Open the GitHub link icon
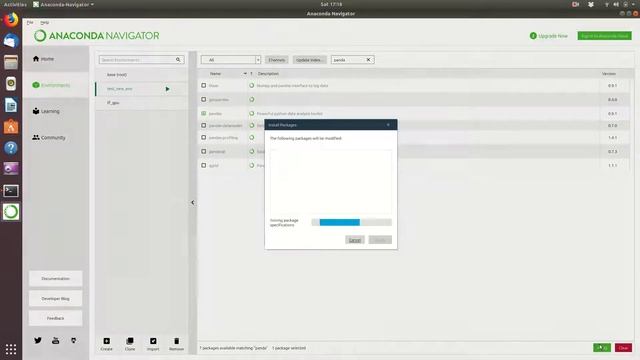This screenshot has height=360, width=640. (73, 340)
